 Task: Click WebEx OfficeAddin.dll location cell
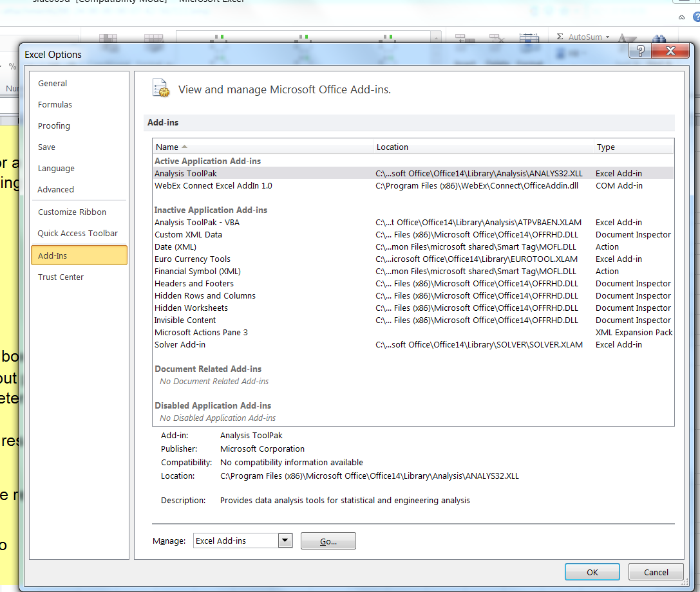pos(477,185)
